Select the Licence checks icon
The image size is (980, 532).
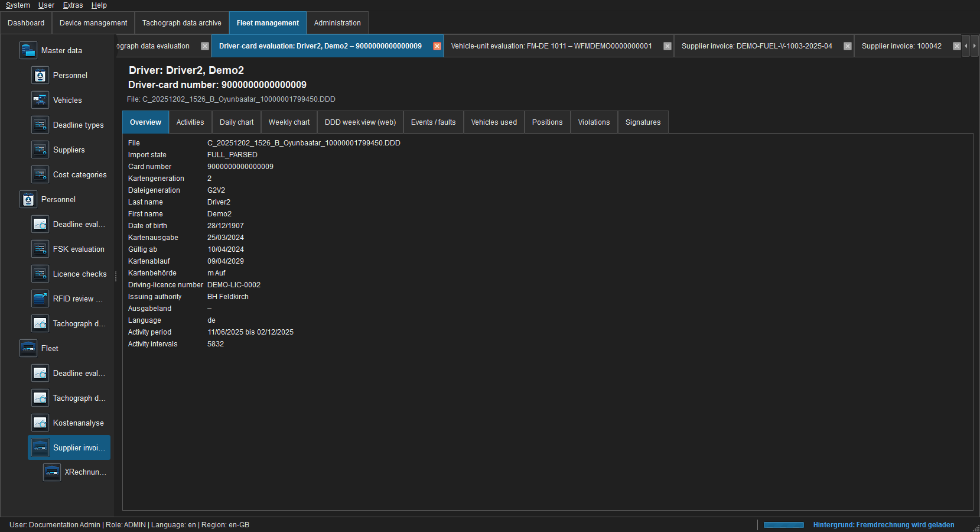tap(40, 274)
